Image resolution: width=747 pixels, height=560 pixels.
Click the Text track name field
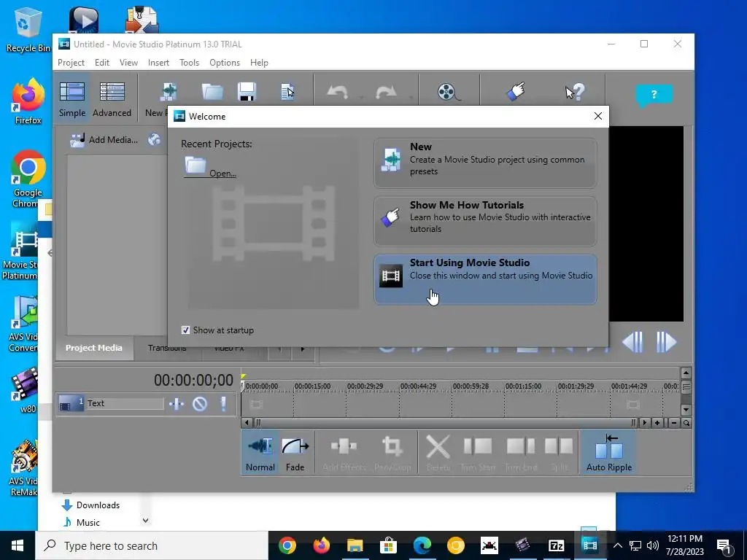(125, 403)
